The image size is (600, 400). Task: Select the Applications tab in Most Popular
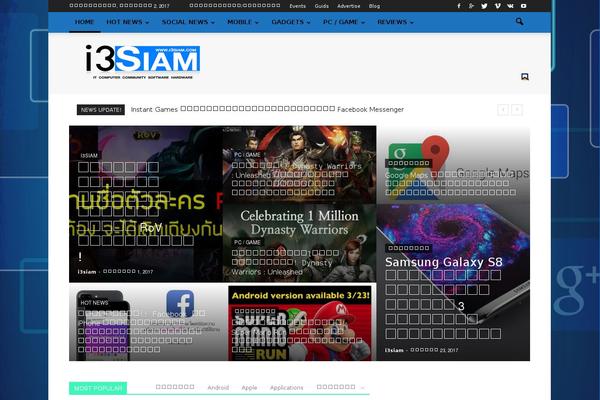point(286,388)
